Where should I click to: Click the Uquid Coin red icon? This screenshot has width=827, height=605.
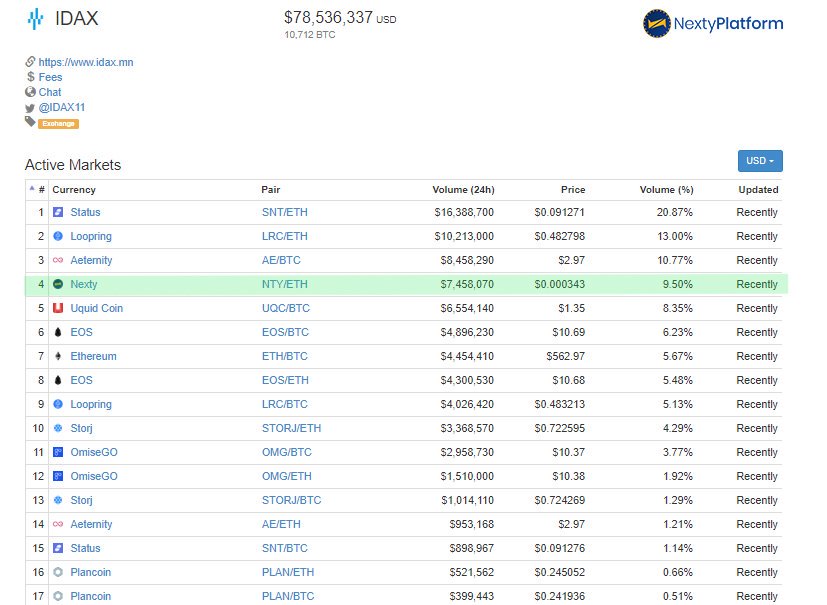pos(58,308)
